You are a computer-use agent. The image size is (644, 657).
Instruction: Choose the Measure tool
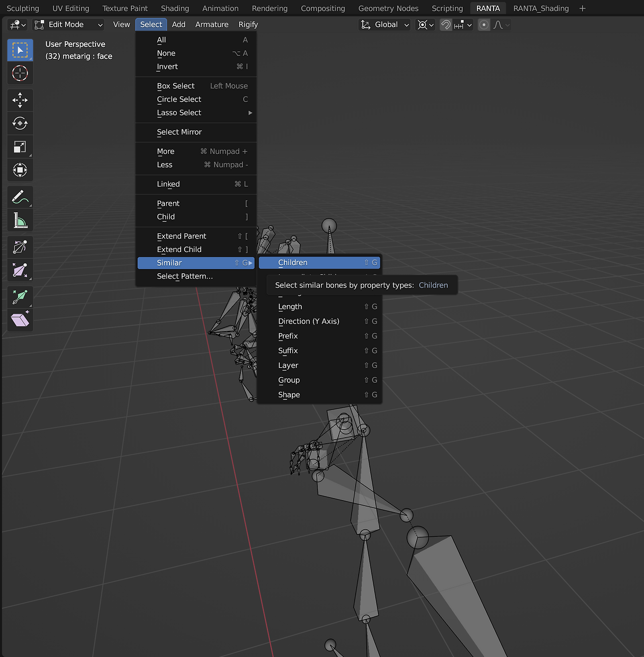[x=20, y=220]
